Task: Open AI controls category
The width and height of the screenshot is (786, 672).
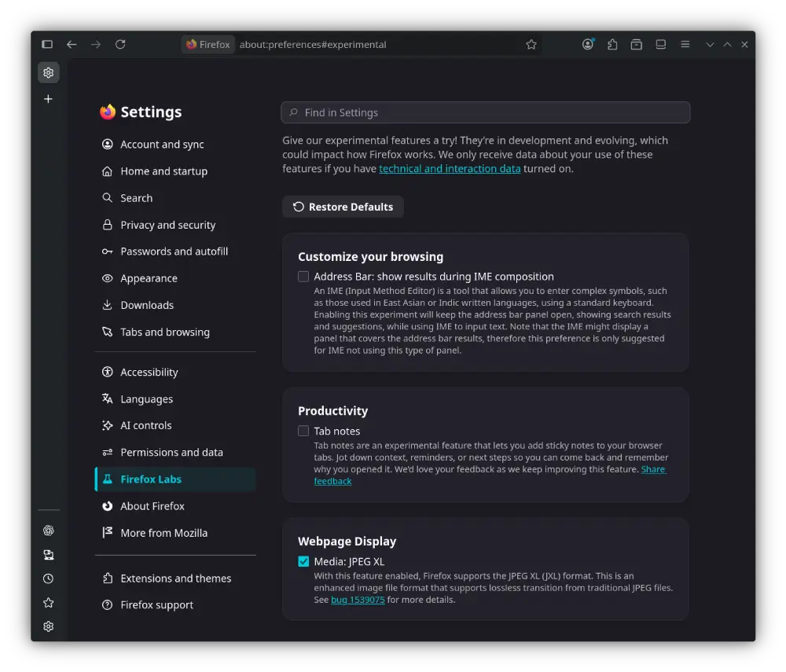Action: point(175,425)
